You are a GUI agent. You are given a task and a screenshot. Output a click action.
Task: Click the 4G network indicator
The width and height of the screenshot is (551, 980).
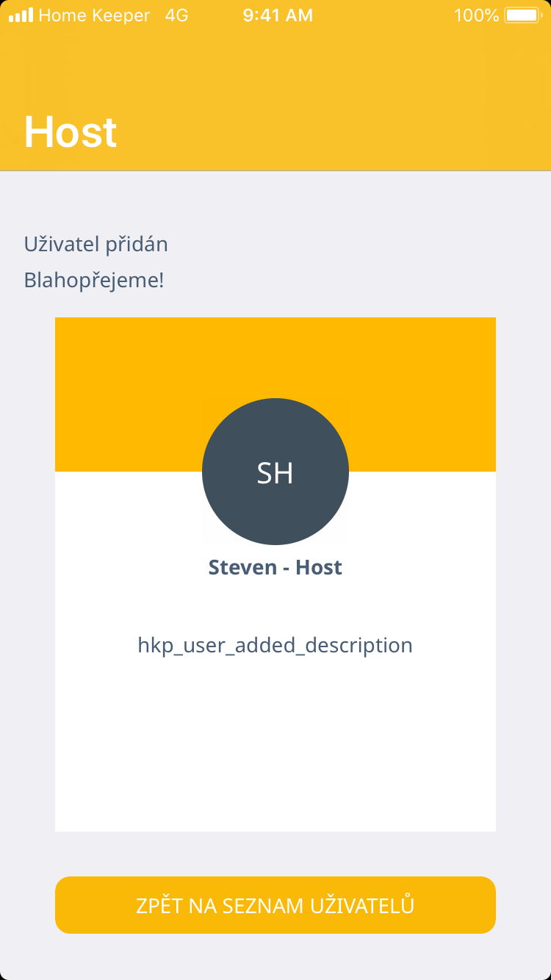point(176,15)
